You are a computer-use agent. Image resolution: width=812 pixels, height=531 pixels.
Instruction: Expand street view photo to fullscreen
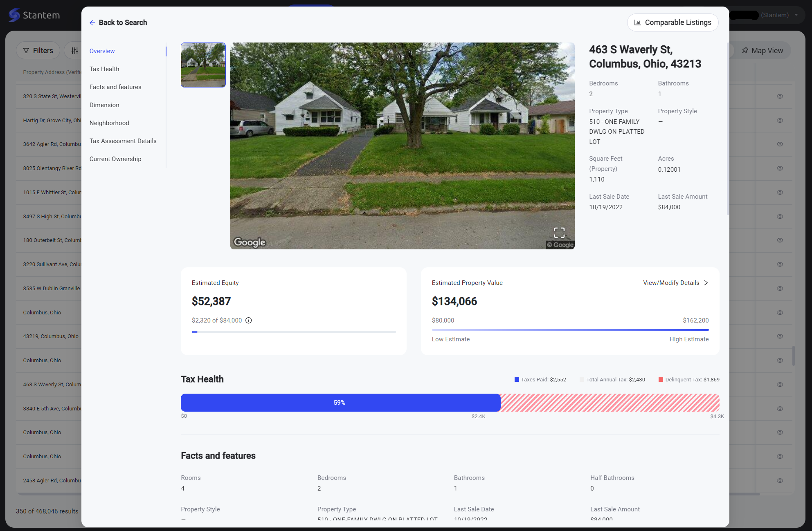click(x=559, y=233)
